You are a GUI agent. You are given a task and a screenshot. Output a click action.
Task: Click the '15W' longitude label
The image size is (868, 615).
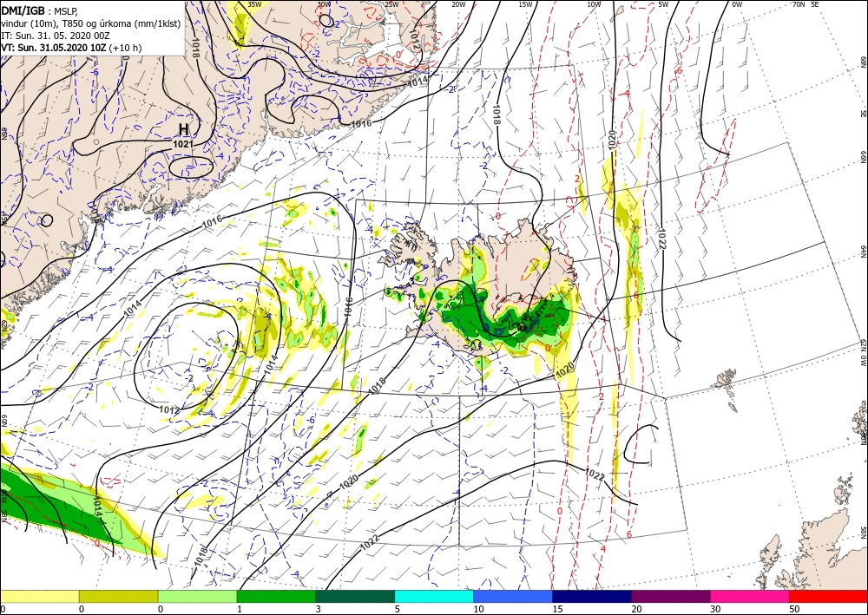coord(525,4)
